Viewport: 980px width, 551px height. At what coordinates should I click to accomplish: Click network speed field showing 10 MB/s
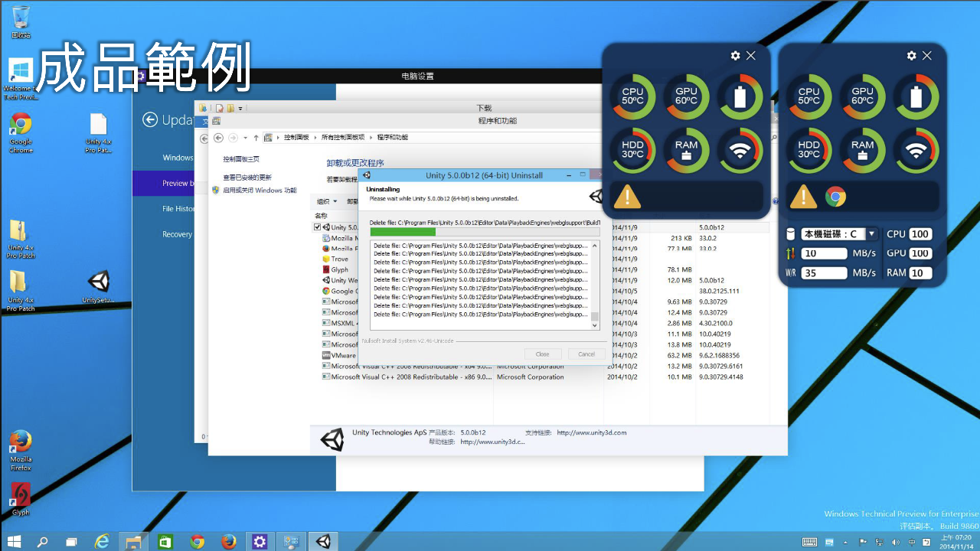824,253
